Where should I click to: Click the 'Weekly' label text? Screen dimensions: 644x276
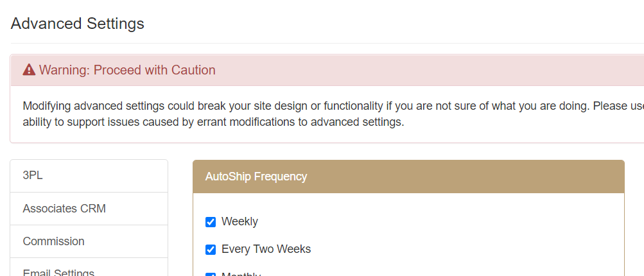(x=239, y=221)
